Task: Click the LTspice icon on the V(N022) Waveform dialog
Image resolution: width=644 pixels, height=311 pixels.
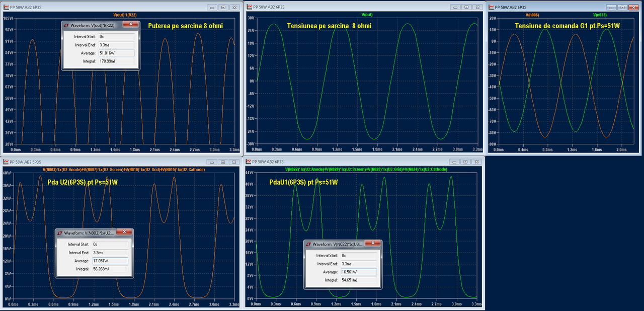Action: tap(307, 244)
